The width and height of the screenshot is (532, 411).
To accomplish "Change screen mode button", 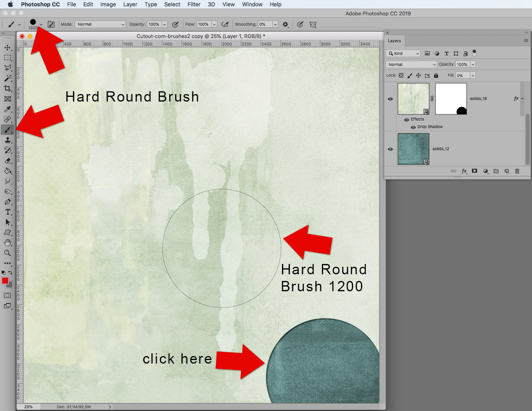I will pos(8,306).
